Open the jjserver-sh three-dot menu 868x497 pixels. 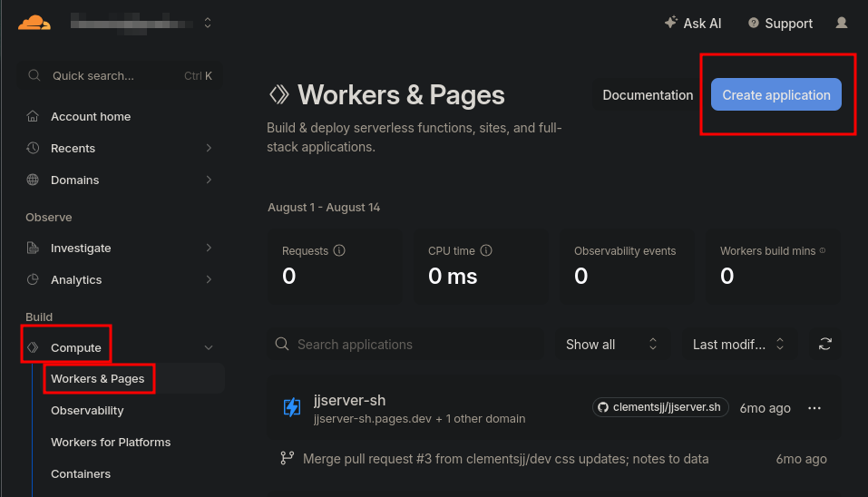click(x=814, y=408)
